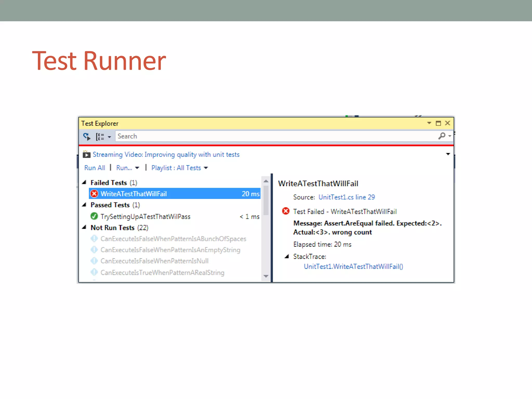Click the Elapsed time: 20 ms text
Viewport: 532px width, 399px height.
(322, 244)
